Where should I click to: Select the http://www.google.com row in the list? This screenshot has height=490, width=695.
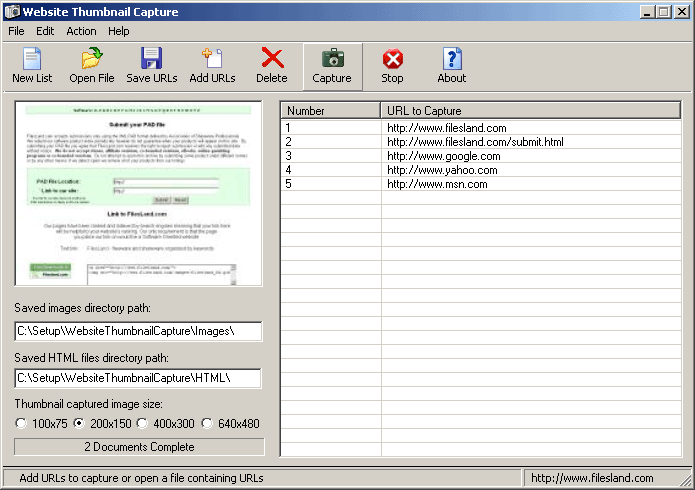(436, 156)
